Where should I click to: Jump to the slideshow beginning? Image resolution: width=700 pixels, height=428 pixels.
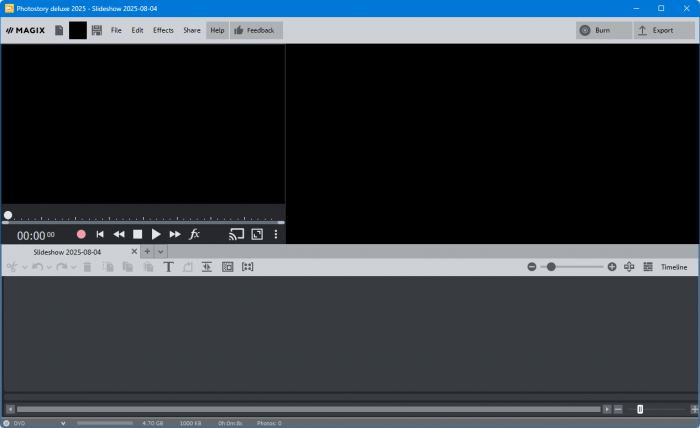100,234
